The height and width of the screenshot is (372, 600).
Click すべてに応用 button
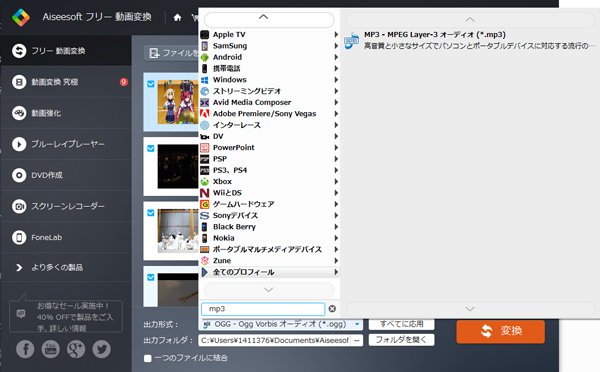click(x=401, y=324)
